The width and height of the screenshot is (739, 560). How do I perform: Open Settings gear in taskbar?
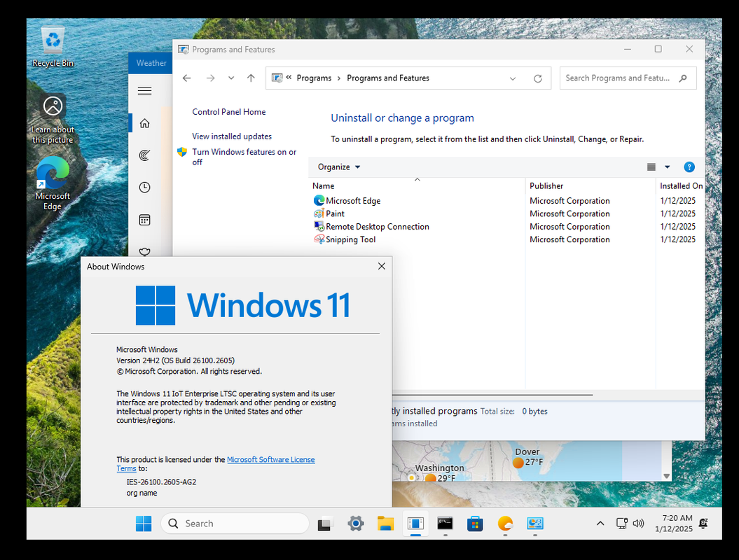click(356, 524)
